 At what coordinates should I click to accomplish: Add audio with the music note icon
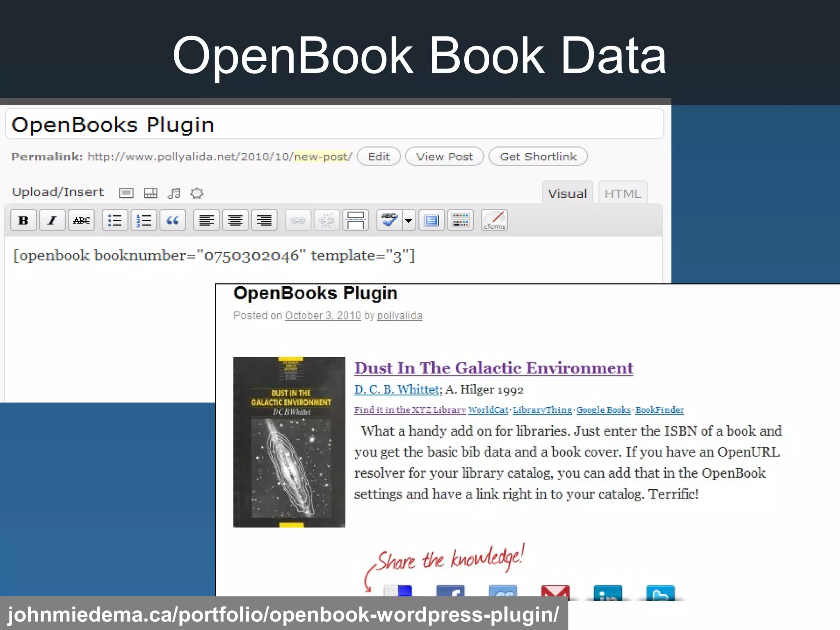point(174,193)
